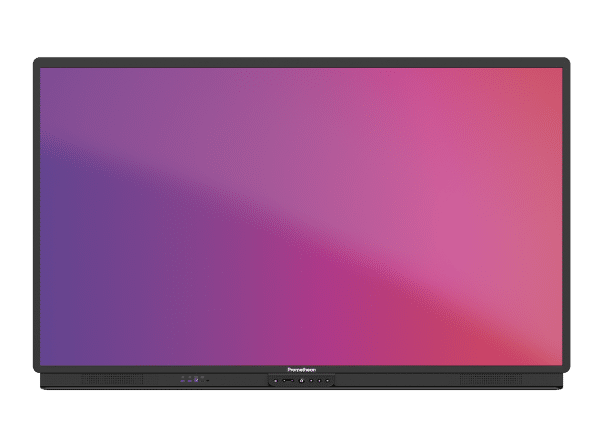Select the third front USB port

pyautogui.click(x=195, y=380)
